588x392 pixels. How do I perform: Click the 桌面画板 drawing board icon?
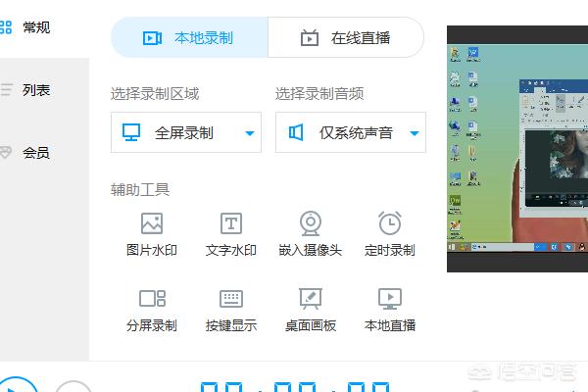coord(311,299)
